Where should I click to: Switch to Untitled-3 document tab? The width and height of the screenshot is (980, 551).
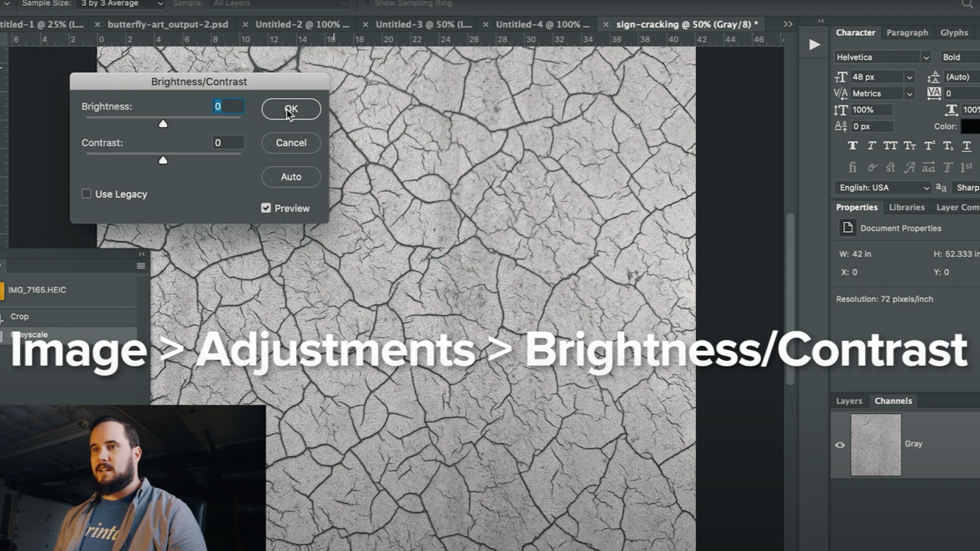423,24
